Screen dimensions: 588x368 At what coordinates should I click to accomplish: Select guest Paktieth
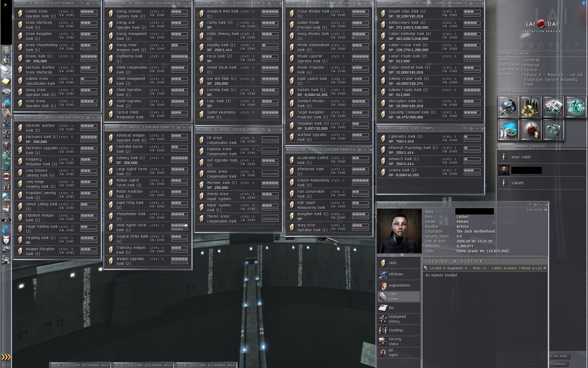(x=542, y=183)
